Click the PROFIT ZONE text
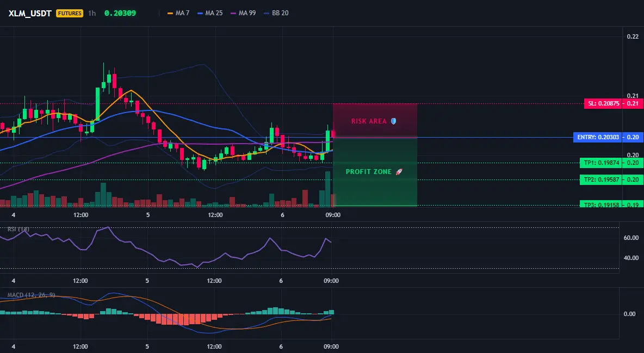This screenshot has height=353, width=644. (x=368, y=172)
